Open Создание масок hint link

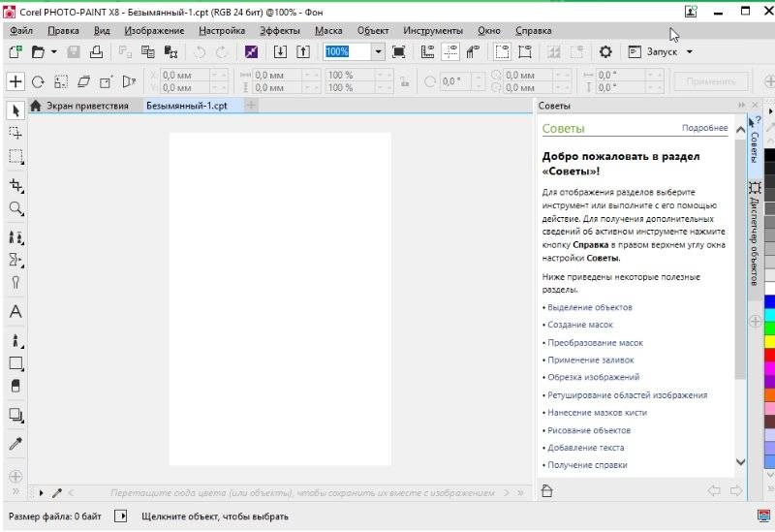[579, 325]
